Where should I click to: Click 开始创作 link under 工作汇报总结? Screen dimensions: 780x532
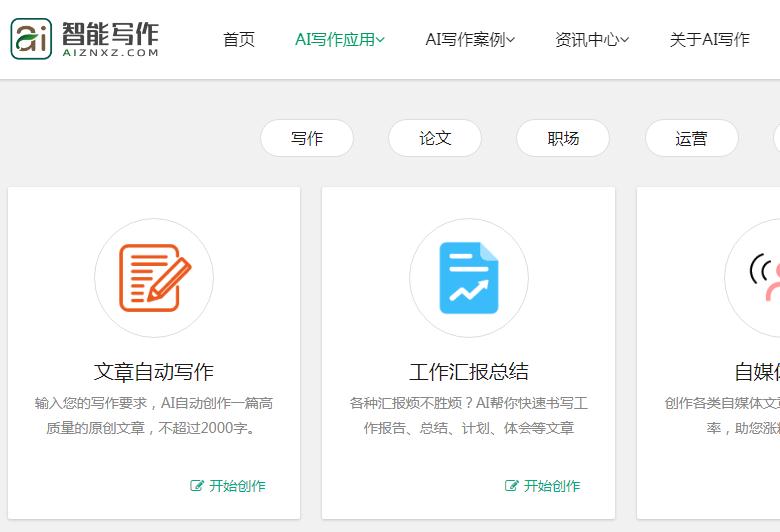pos(551,486)
